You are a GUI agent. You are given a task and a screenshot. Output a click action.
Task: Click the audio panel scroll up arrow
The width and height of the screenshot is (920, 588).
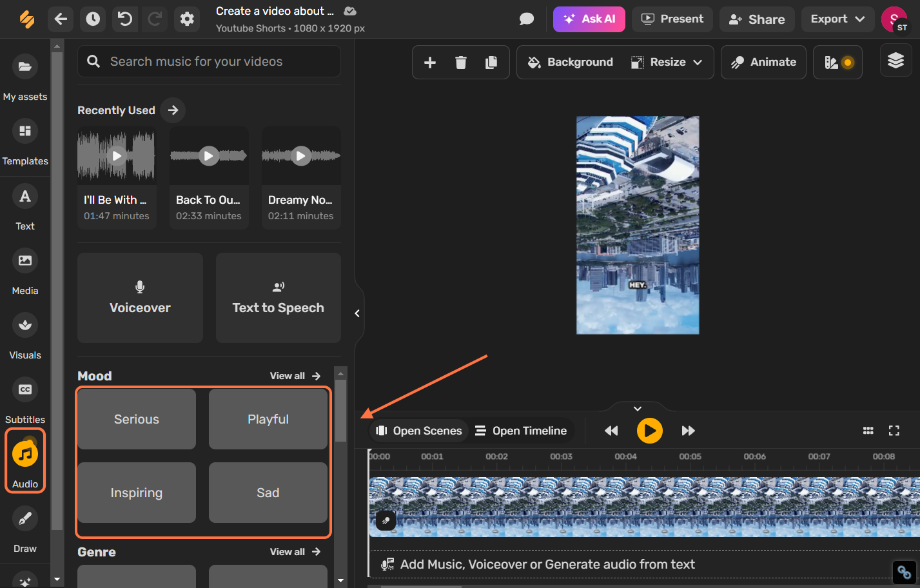[x=341, y=373]
